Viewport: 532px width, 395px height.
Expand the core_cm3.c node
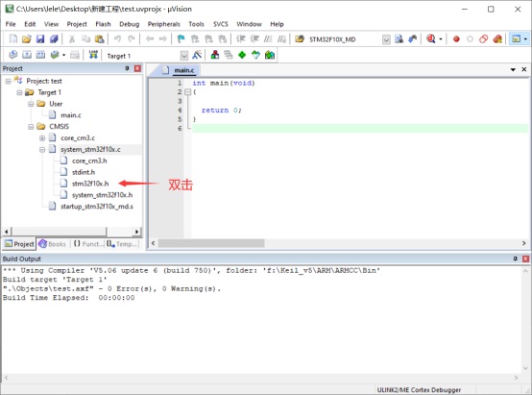pyautogui.click(x=42, y=138)
